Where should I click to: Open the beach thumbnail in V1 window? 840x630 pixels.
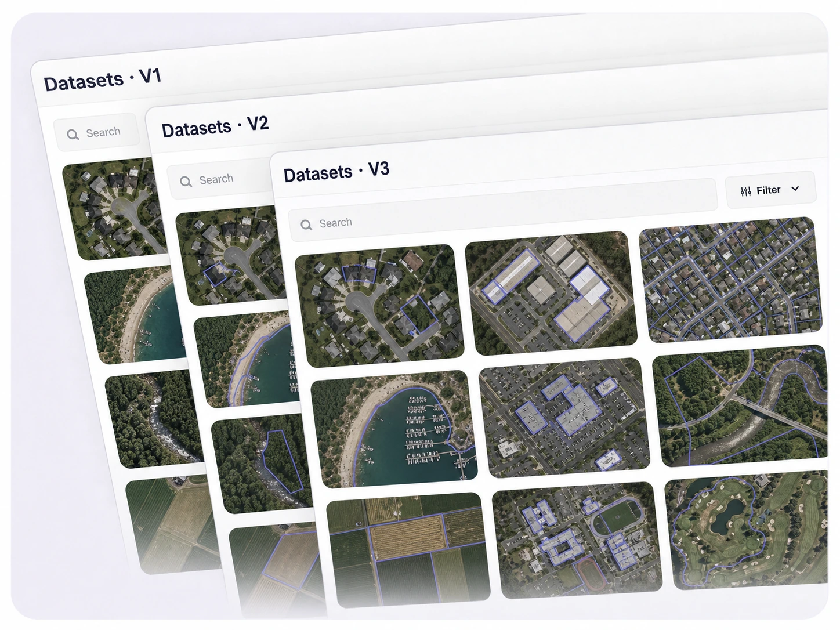[135, 316]
